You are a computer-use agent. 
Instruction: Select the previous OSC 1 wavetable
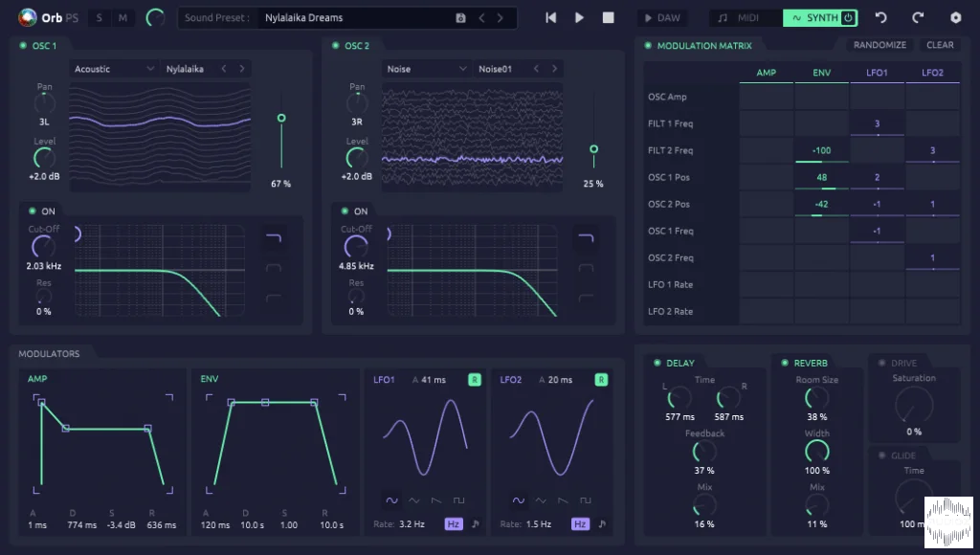[x=224, y=69]
